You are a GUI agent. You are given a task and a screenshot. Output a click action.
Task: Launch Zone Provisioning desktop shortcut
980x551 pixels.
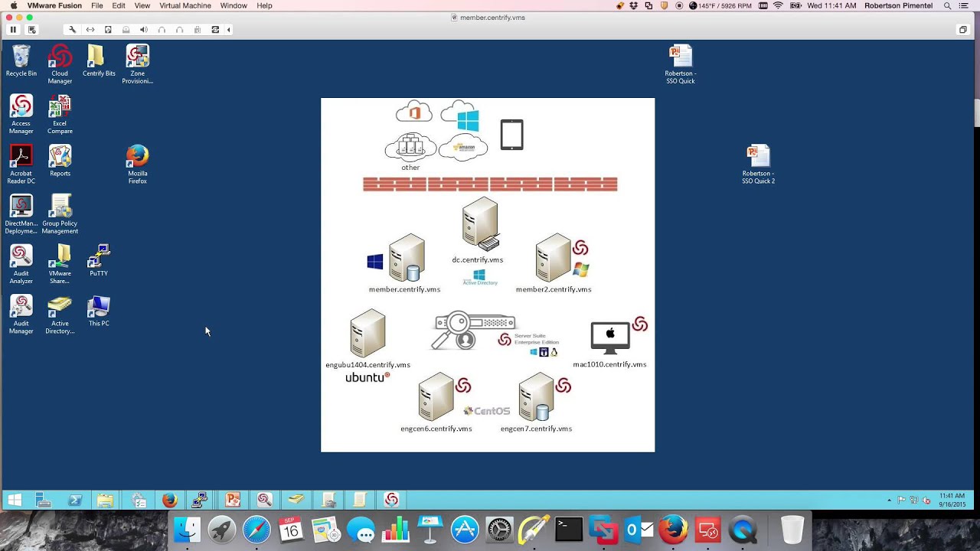[x=138, y=64]
